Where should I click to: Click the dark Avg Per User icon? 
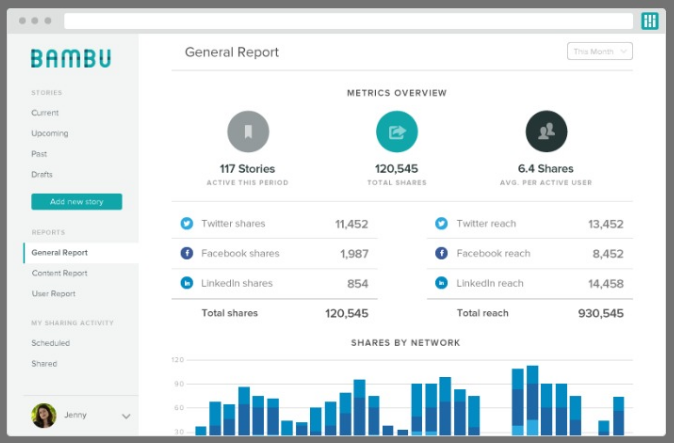click(x=546, y=131)
